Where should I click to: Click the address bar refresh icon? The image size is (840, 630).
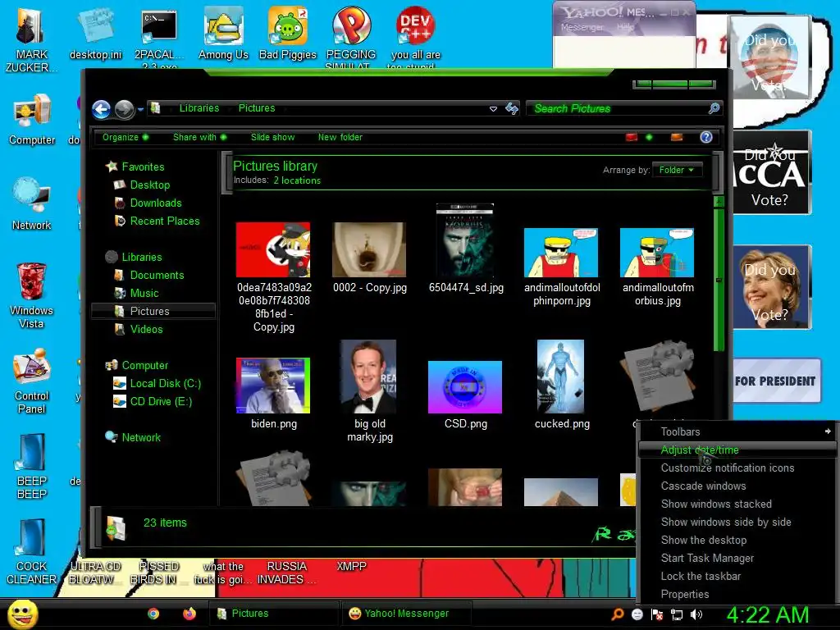click(x=512, y=109)
